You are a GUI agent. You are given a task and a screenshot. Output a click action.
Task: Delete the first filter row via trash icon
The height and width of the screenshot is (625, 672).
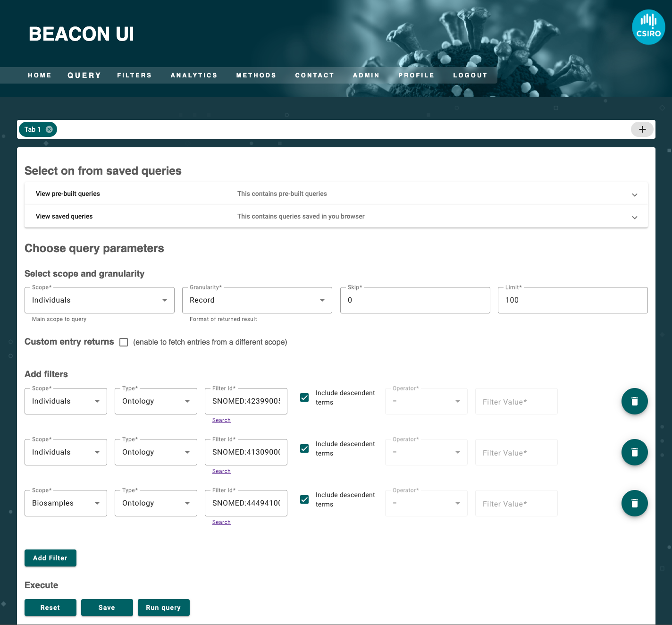tap(634, 401)
